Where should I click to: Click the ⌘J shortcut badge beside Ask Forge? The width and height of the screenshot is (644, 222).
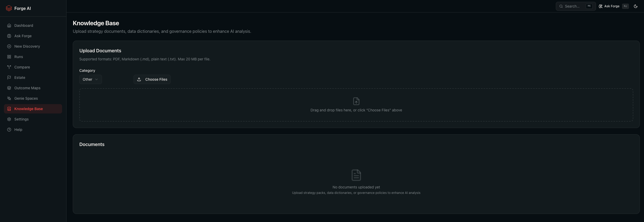[625, 6]
